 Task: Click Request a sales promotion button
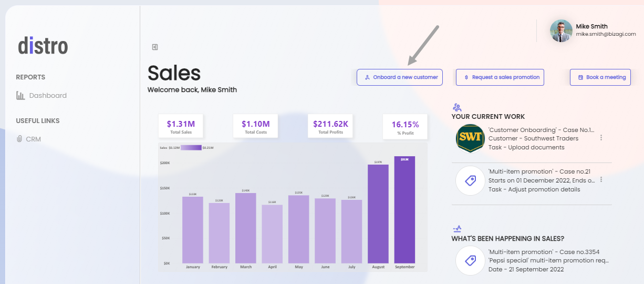tap(500, 77)
